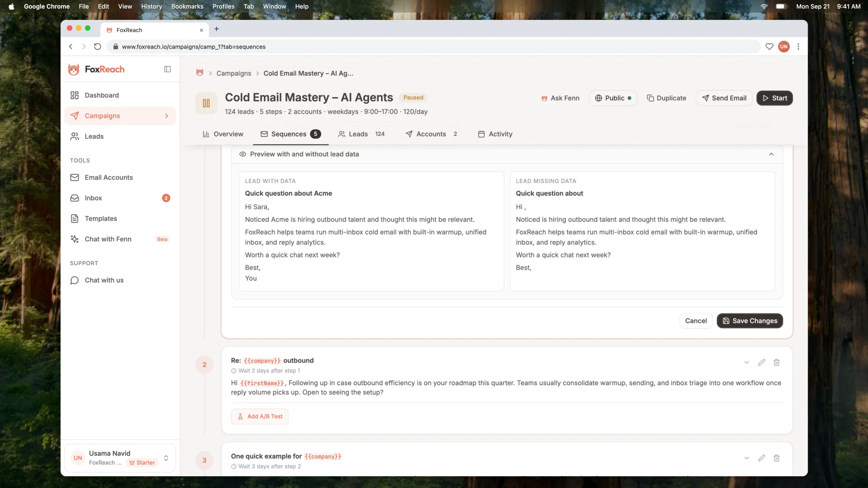
Task: Reload the page
Action: click(x=98, y=46)
